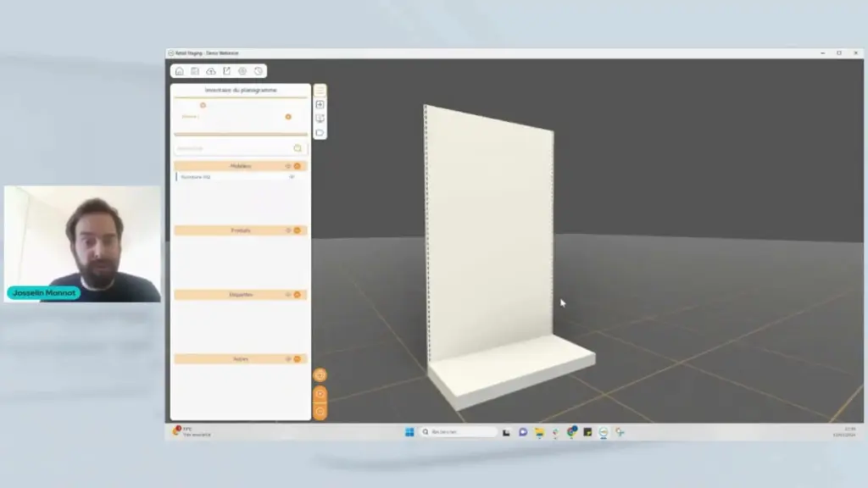The width and height of the screenshot is (868, 488).
Task: Toggle visibility eye for Autres section
Action: (x=288, y=359)
